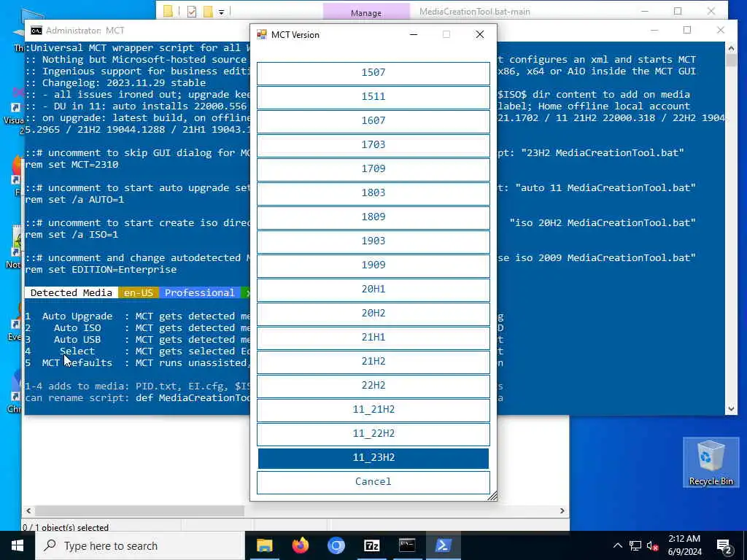Click 'Auto ISO' text in console
The width and height of the screenshot is (747, 560).
[77, 327]
